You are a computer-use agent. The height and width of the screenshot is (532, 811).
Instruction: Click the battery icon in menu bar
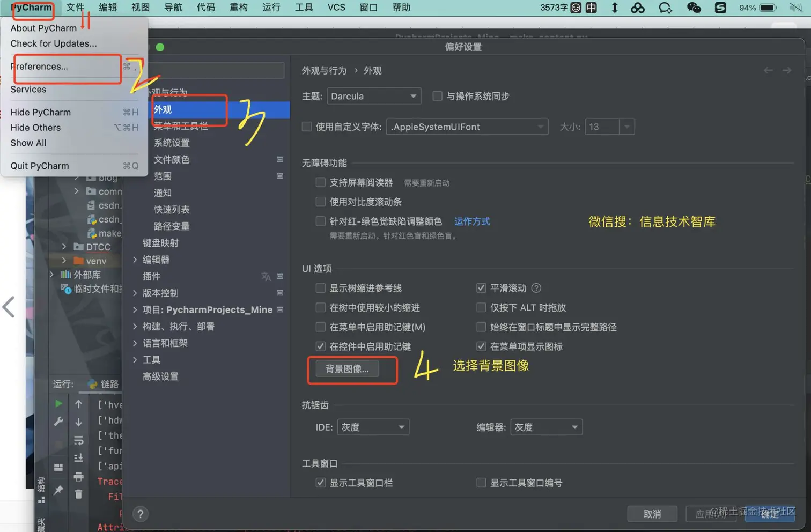(768, 8)
